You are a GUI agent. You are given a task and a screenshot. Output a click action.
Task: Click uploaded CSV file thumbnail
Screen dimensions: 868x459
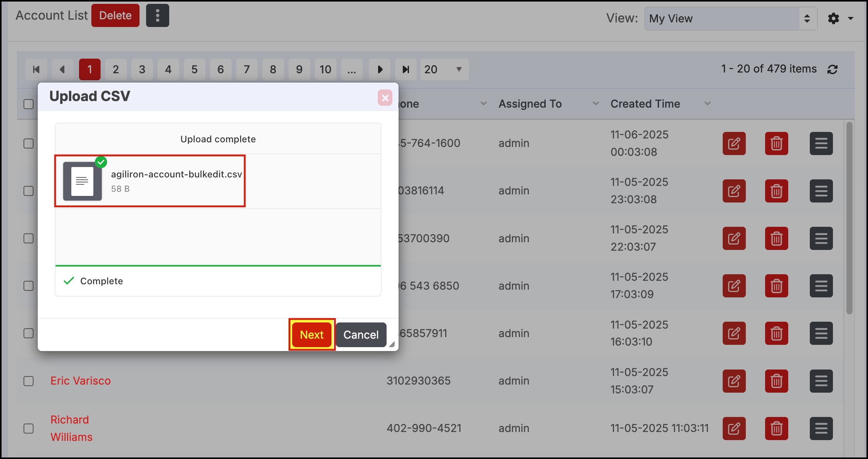click(82, 181)
